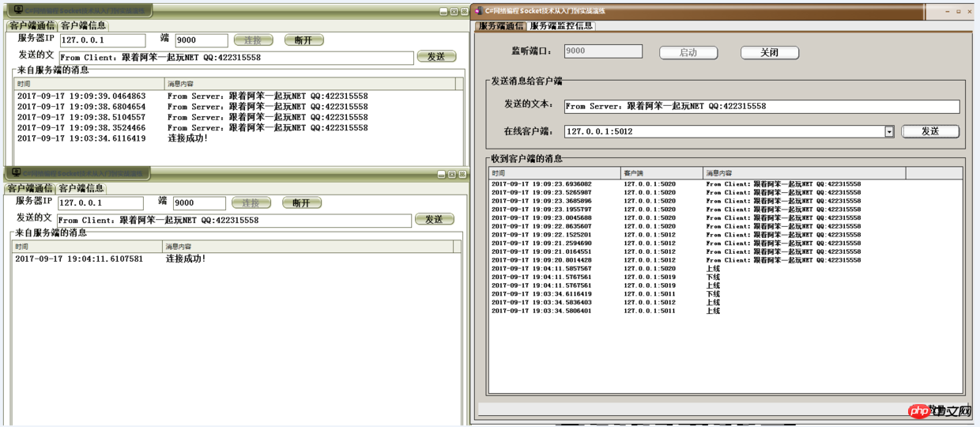This screenshot has width=980, height=427.
Task: Select 连接成功! row in the top client list
Action: (236, 138)
